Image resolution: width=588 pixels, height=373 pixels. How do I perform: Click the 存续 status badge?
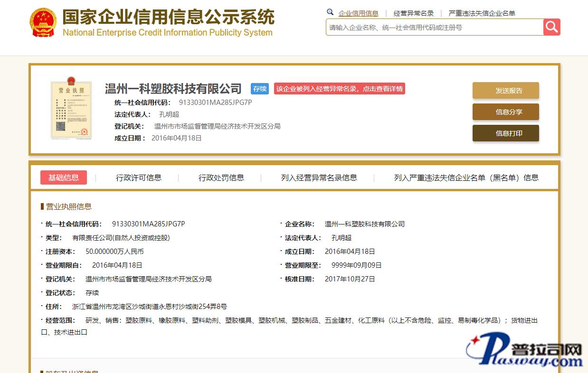tap(260, 89)
